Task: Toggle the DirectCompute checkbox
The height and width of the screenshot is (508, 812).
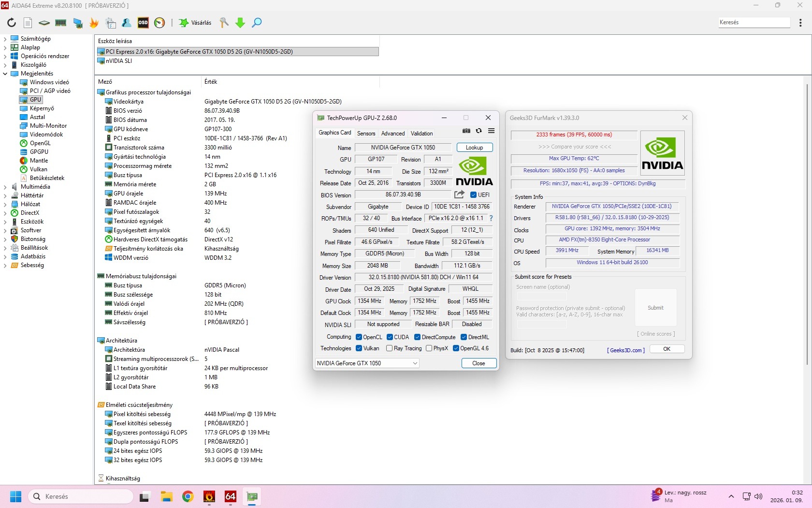Action: (417, 337)
